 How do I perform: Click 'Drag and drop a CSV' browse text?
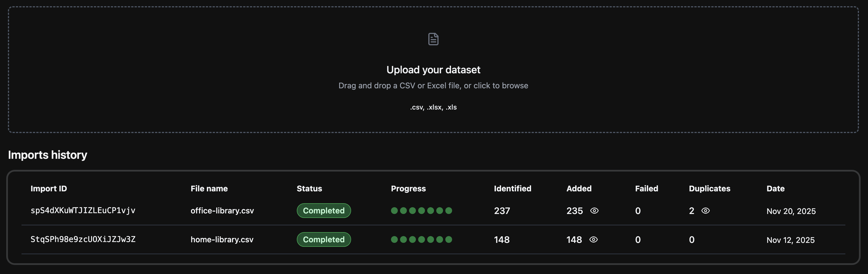pos(433,85)
